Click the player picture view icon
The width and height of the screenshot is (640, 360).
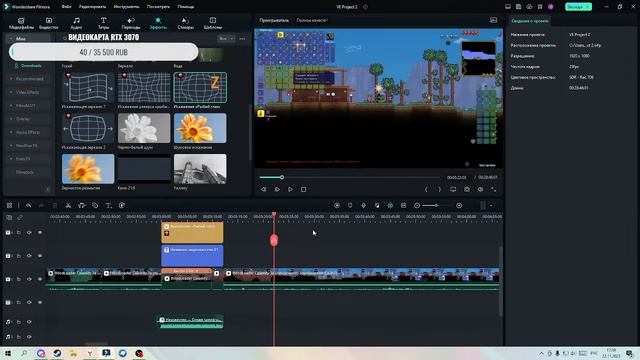[493, 20]
